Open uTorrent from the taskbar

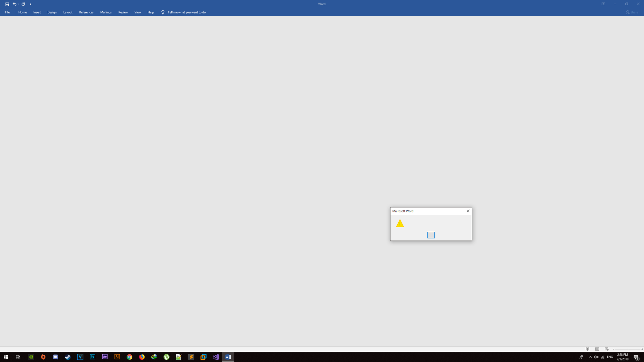(166, 357)
